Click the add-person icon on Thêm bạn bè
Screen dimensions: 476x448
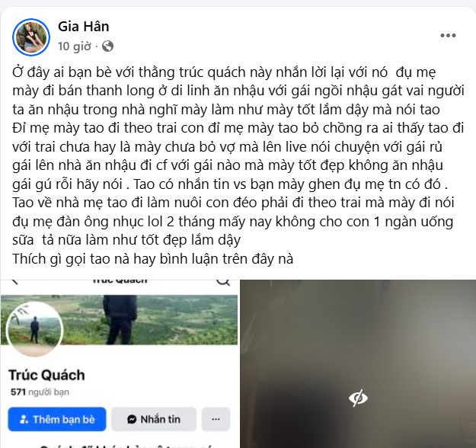coord(24,420)
